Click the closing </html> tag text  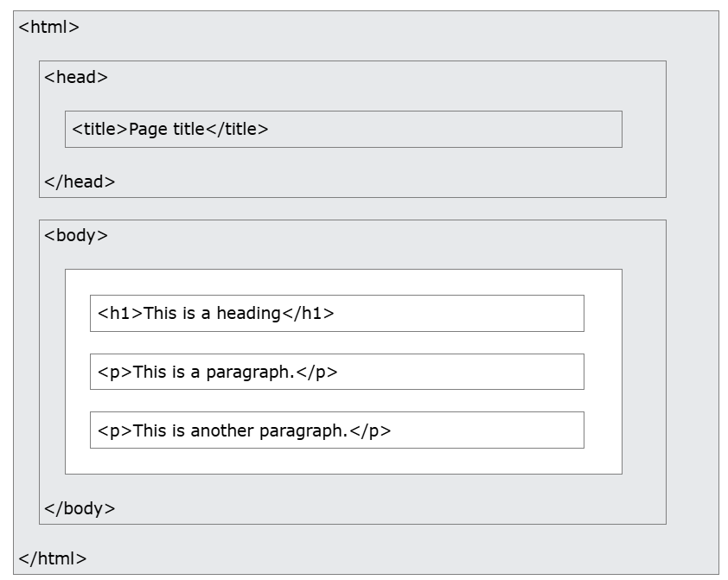(52, 558)
